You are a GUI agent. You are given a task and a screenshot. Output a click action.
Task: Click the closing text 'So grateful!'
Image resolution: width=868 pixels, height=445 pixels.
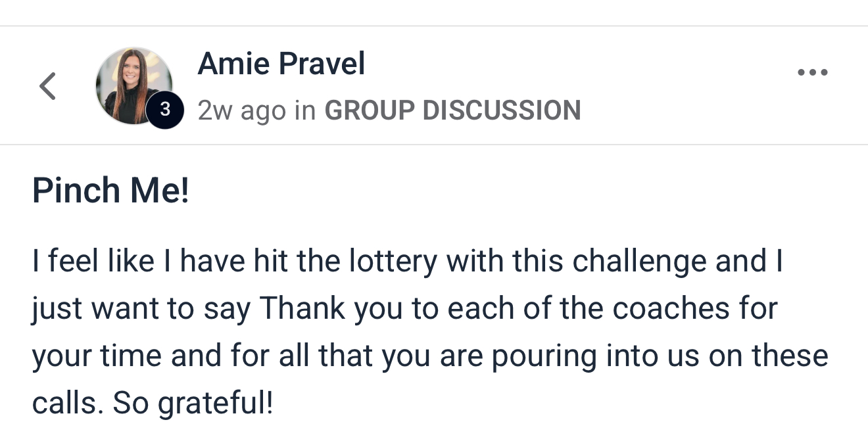[192, 404]
